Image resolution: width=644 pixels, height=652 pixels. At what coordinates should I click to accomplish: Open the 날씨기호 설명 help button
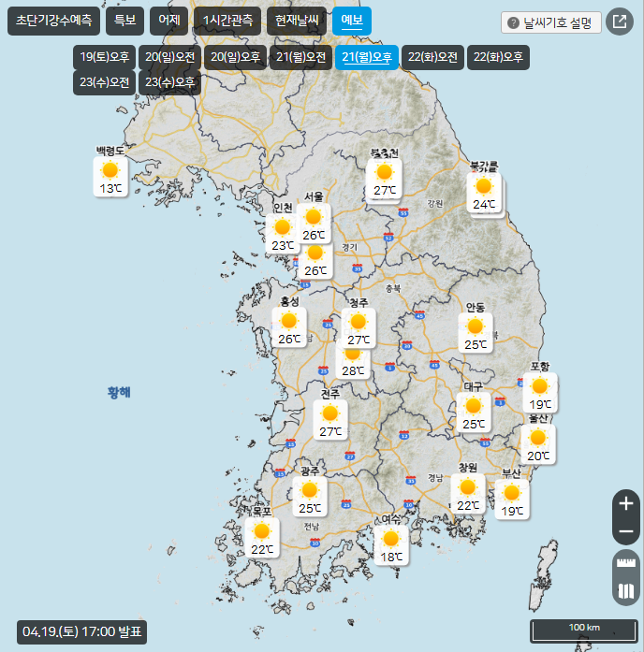point(551,22)
